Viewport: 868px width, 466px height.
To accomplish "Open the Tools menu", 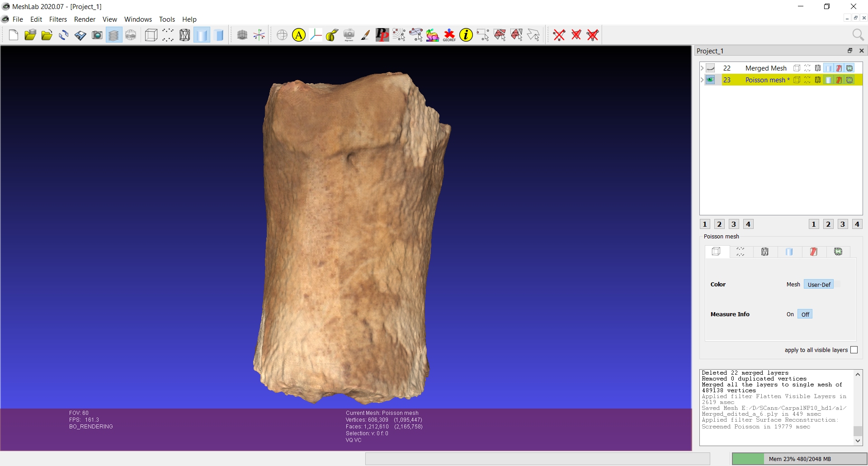I will click(x=167, y=19).
